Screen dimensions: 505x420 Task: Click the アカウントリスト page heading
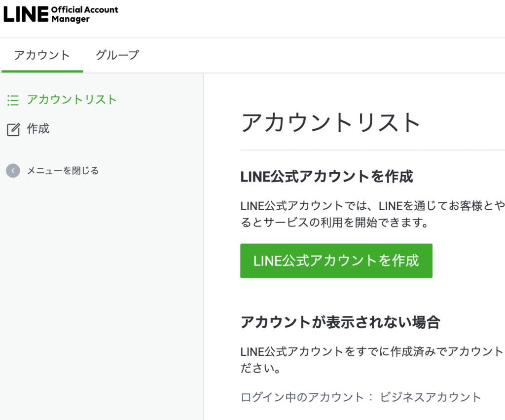331,122
